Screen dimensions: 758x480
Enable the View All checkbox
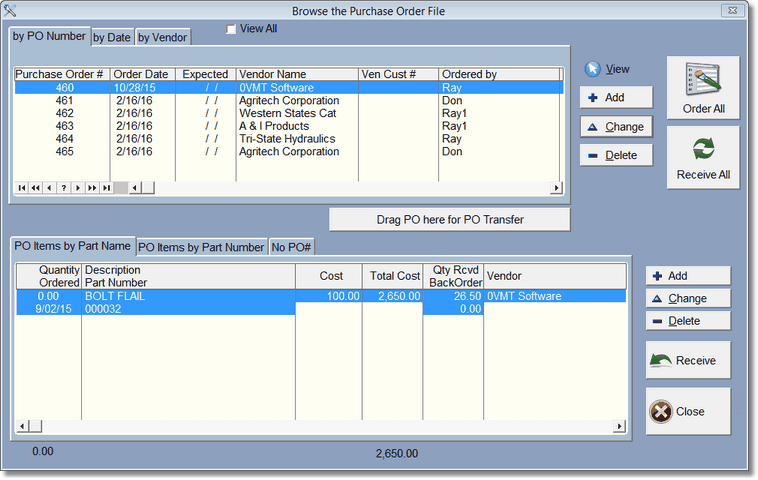[232, 29]
